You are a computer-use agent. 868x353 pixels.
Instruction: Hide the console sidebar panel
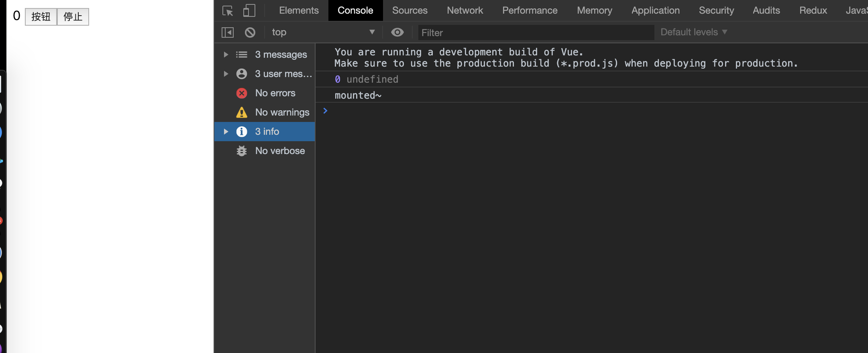click(x=228, y=32)
